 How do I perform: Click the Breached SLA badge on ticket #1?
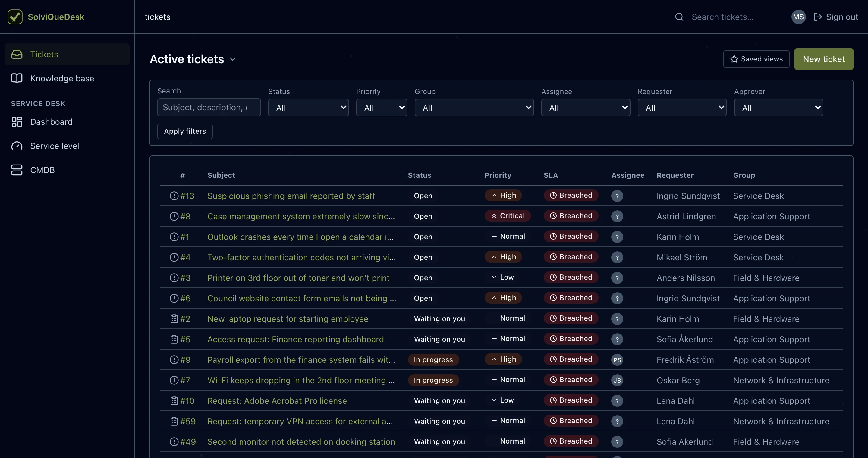click(571, 236)
